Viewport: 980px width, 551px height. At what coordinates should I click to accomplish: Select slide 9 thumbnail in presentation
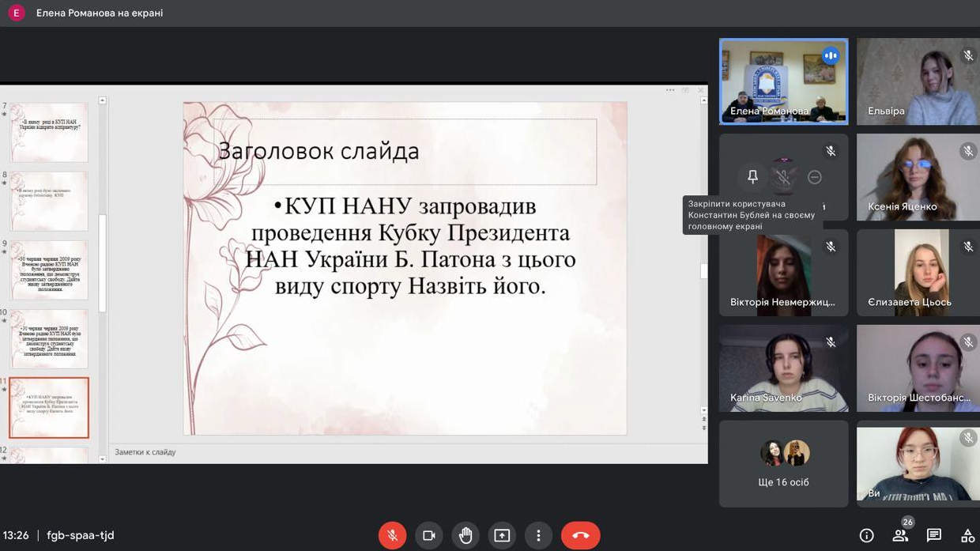pyautogui.click(x=49, y=270)
